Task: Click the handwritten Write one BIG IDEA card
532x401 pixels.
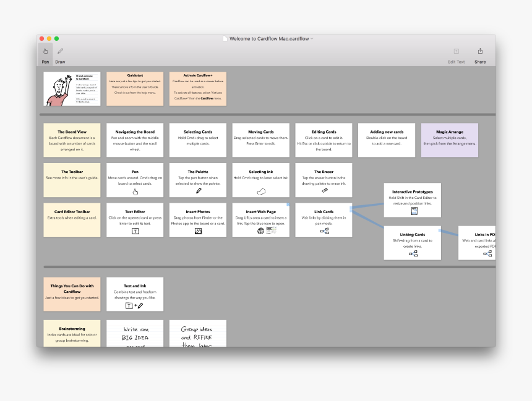Action: [x=135, y=334]
